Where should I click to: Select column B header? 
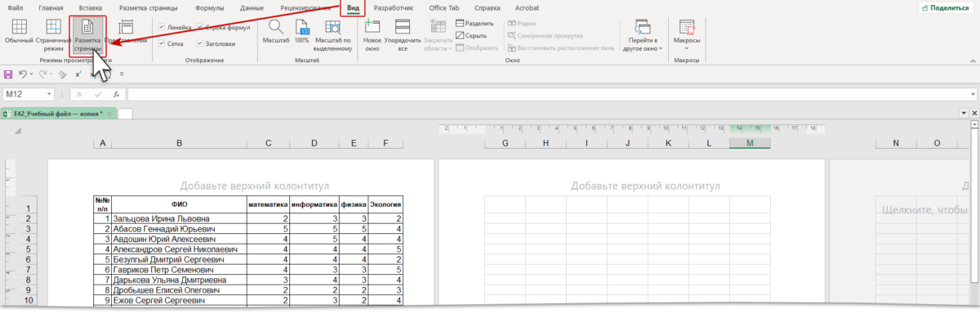click(179, 144)
